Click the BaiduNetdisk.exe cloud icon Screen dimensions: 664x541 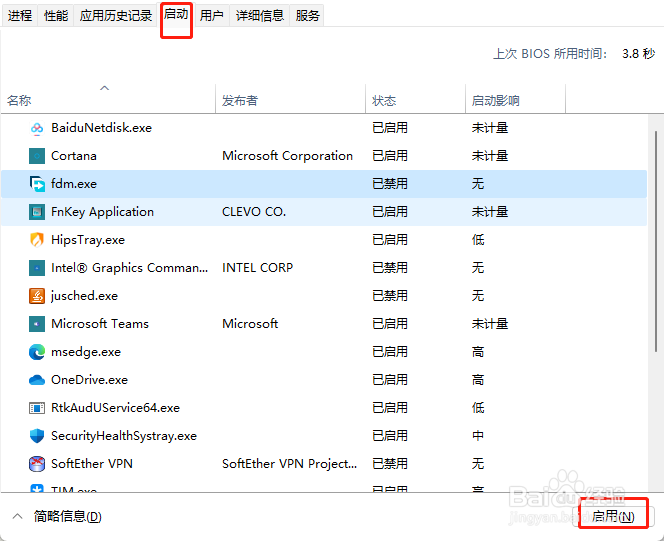(37, 128)
